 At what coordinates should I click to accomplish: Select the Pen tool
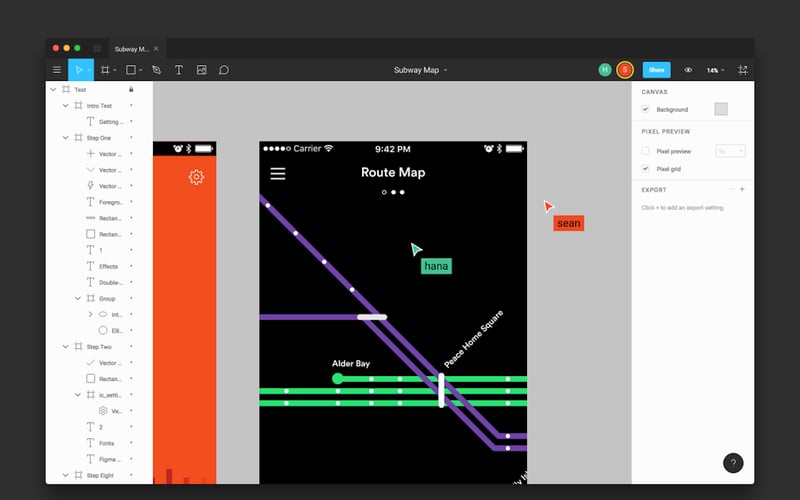(x=157, y=70)
